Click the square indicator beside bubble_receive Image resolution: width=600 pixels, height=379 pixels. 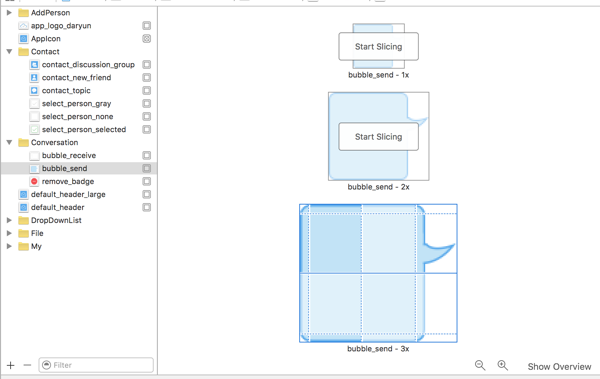147,155
